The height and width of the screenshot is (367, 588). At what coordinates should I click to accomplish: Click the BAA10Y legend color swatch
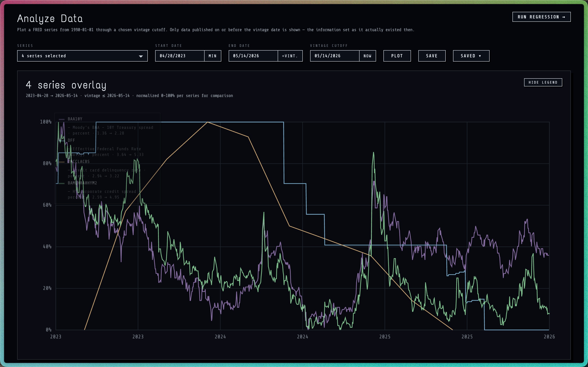[62, 119]
